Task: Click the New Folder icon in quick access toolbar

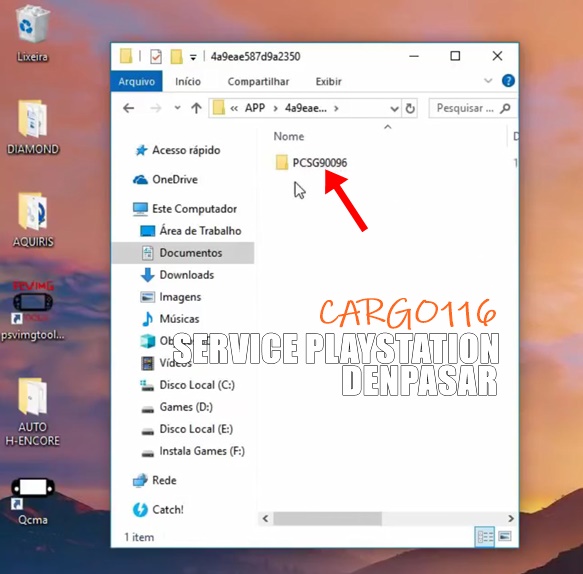Action: (x=176, y=57)
